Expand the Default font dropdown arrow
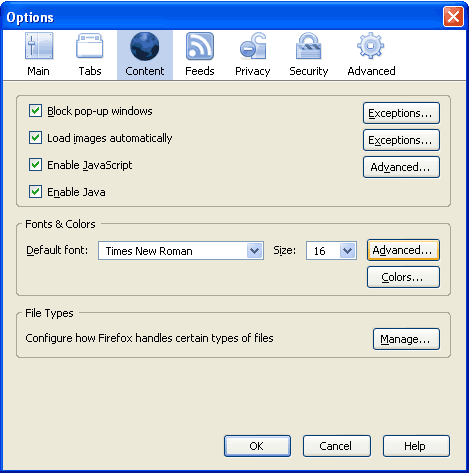The width and height of the screenshot is (469, 474). [x=255, y=250]
